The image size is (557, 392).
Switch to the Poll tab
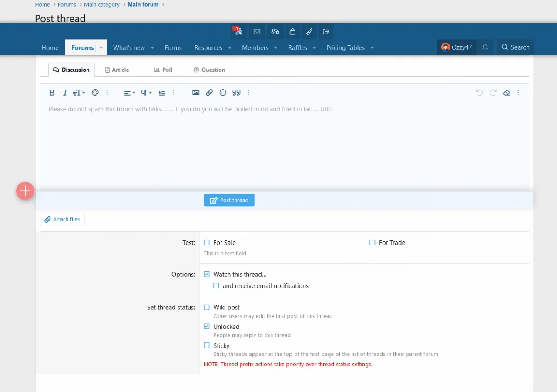click(x=163, y=70)
